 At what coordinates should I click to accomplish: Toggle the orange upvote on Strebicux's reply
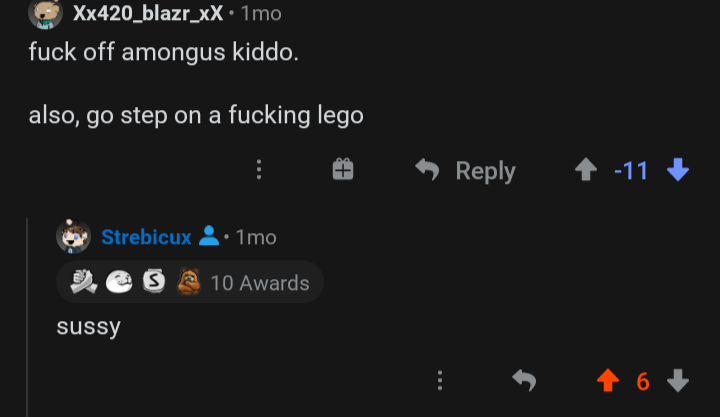(x=607, y=381)
